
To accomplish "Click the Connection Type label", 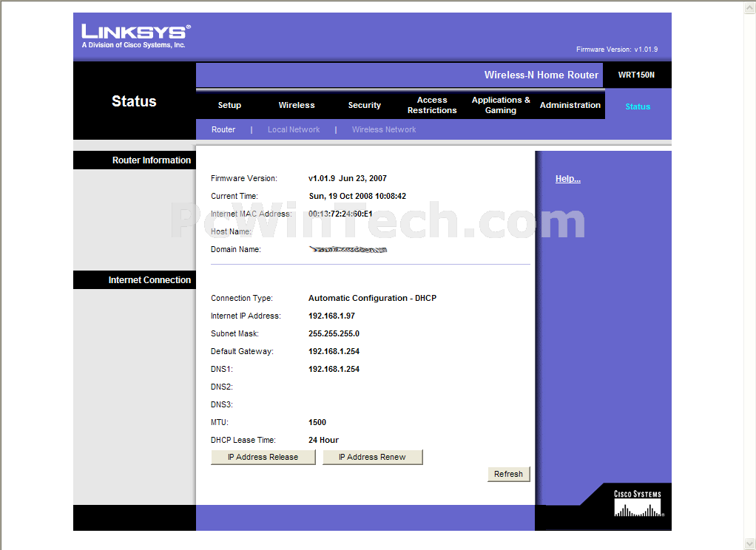I will [242, 298].
